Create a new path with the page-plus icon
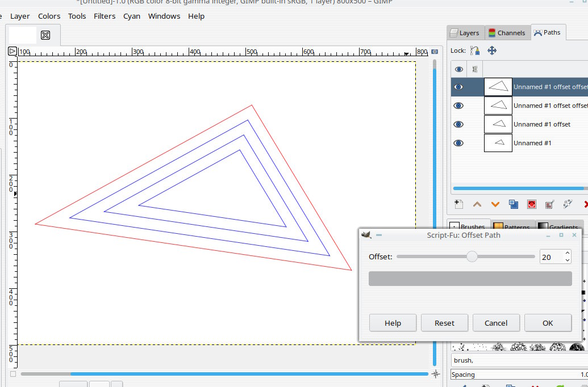The width and height of the screenshot is (588, 387). coord(458,204)
